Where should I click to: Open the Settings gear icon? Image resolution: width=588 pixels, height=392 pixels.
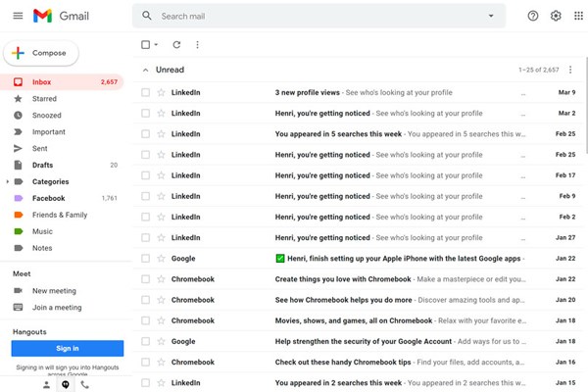tap(556, 16)
